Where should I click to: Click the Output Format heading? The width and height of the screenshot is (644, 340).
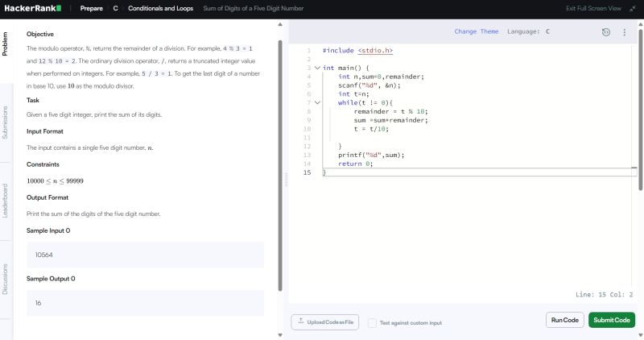47,197
